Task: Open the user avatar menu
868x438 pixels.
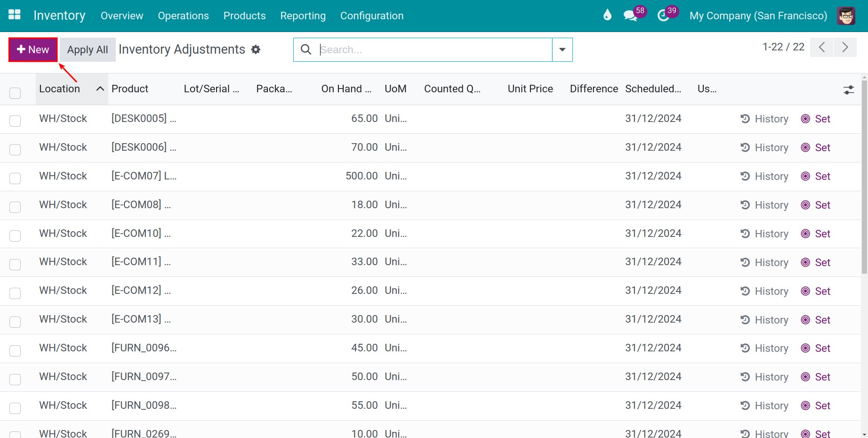Action: coord(846,16)
